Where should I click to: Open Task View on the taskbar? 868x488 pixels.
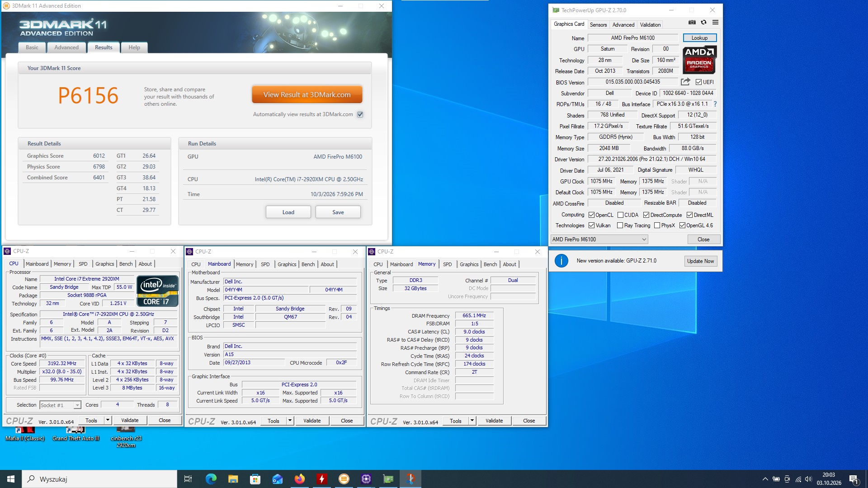[188, 479]
